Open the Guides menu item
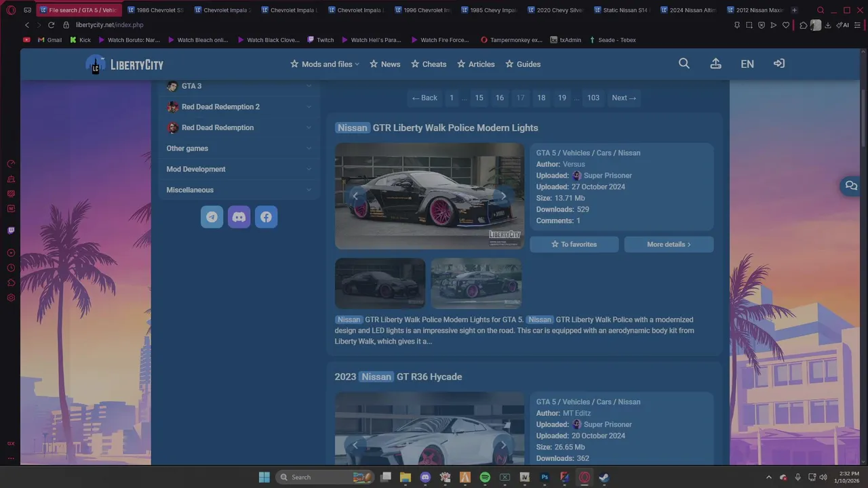The width and height of the screenshot is (868, 488). click(x=523, y=64)
